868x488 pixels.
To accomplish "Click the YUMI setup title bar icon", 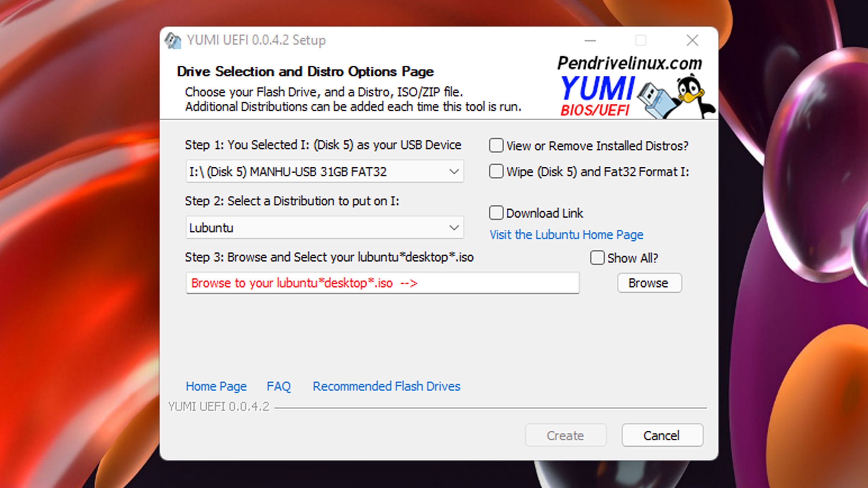I will (x=173, y=41).
